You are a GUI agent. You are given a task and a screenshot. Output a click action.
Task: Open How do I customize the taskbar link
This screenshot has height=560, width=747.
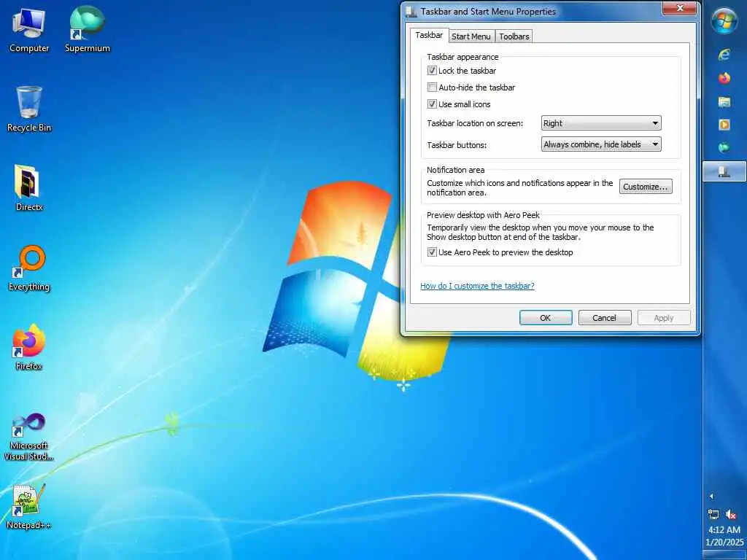pos(477,286)
